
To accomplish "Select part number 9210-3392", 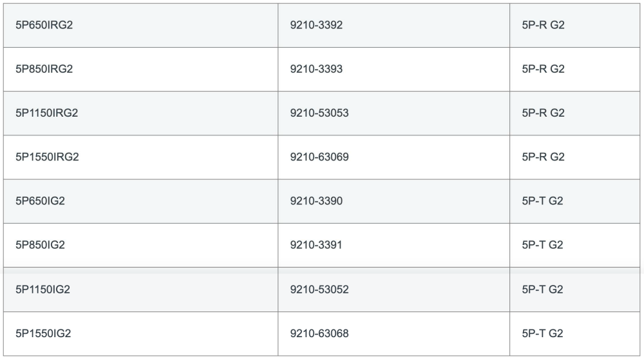I will [316, 25].
